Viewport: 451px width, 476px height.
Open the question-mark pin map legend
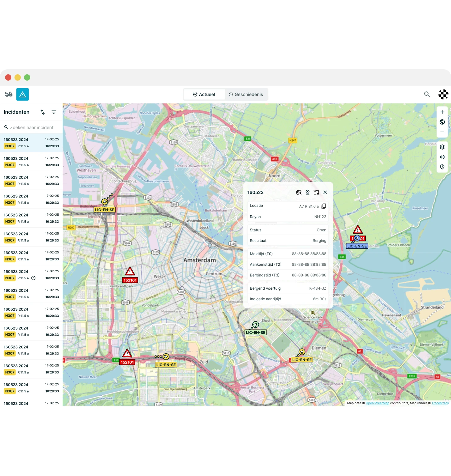click(x=442, y=167)
